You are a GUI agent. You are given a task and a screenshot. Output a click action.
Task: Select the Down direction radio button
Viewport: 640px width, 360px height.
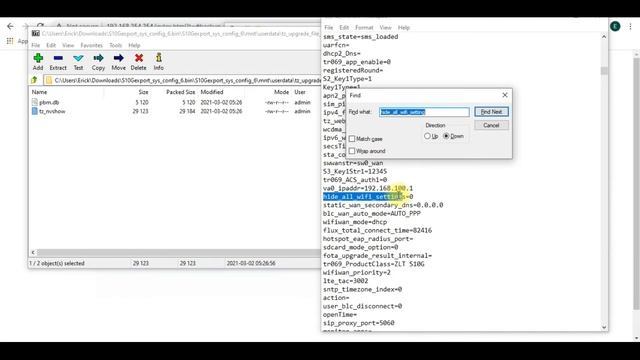click(446, 136)
